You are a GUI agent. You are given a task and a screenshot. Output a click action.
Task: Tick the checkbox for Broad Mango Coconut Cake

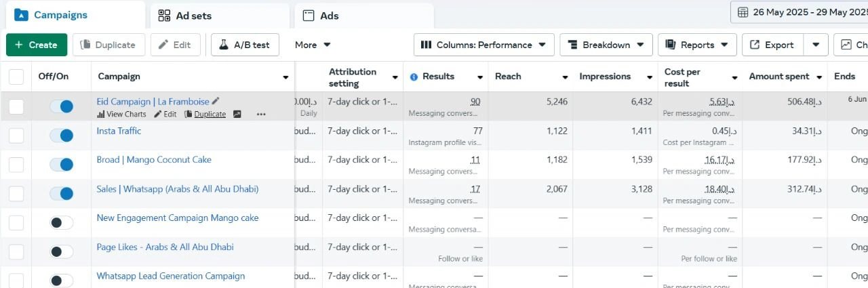coord(16,165)
